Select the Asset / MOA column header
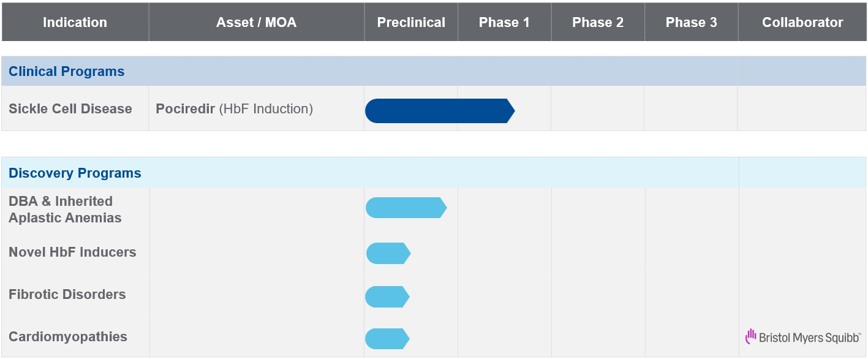The image size is (868, 359). pos(256,23)
